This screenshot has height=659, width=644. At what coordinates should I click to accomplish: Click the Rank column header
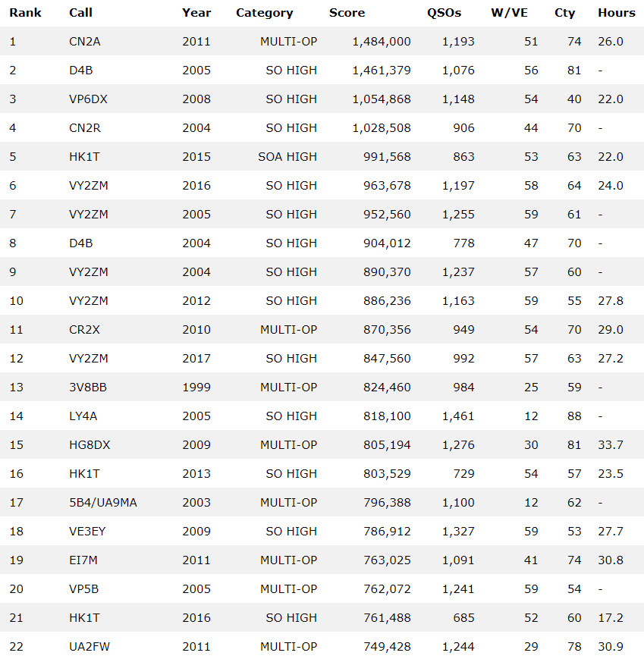point(25,13)
